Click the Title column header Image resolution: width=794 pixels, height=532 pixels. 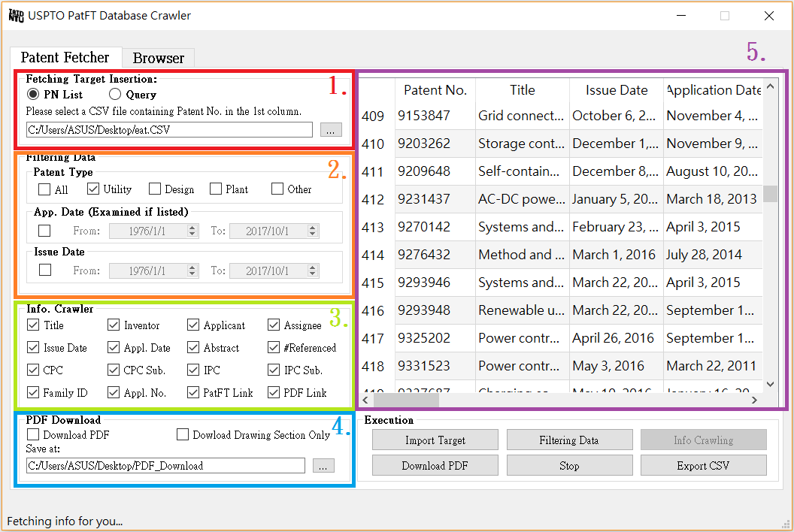tap(522, 90)
